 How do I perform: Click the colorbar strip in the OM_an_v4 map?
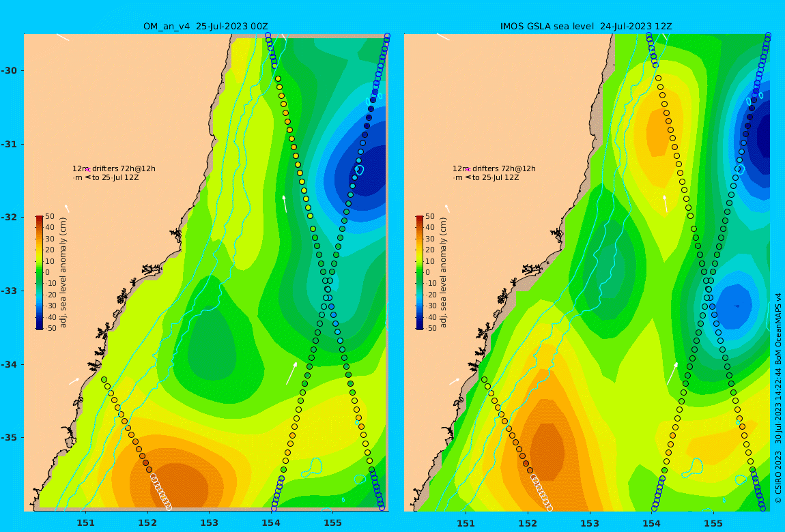(39, 273)
